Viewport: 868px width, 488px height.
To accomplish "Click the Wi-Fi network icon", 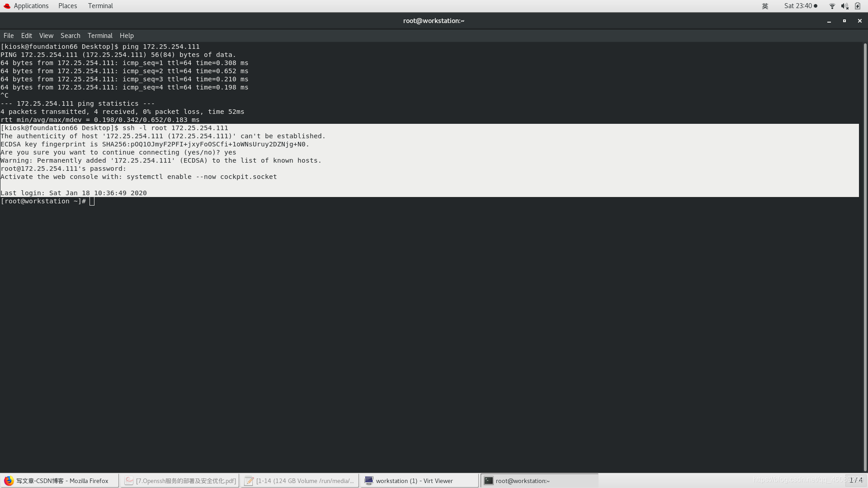I will (832, 6).
